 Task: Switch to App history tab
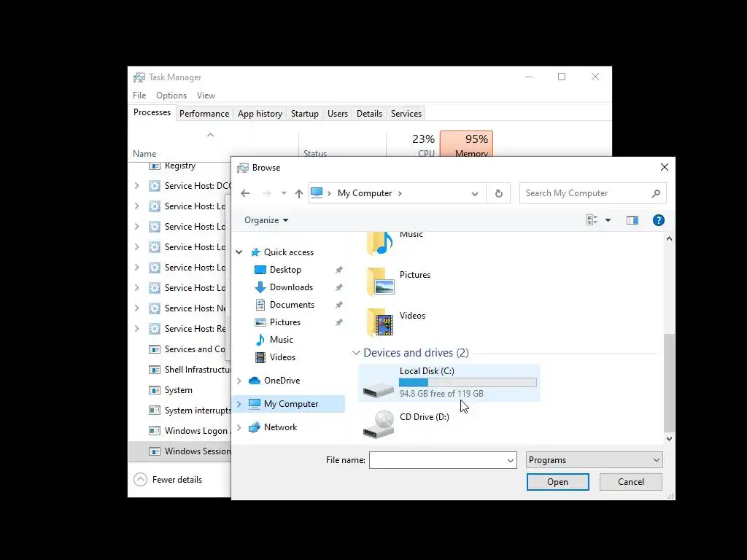pos(260,113)
